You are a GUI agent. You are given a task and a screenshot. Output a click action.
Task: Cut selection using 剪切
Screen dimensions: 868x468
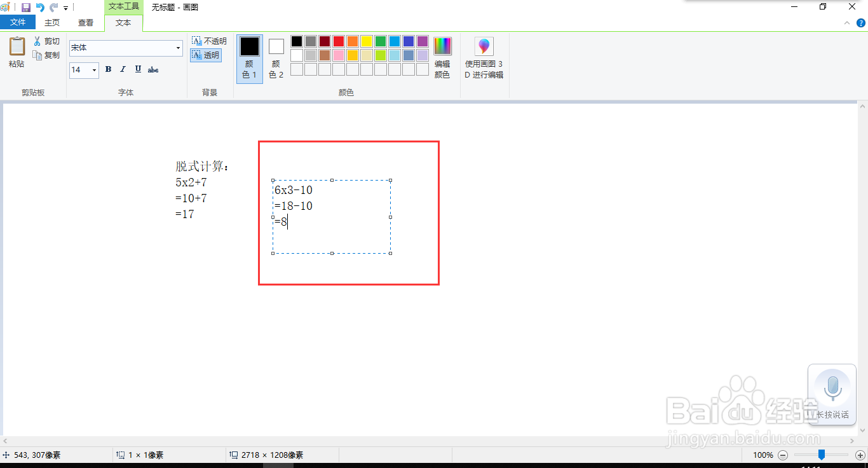[47, 41]
